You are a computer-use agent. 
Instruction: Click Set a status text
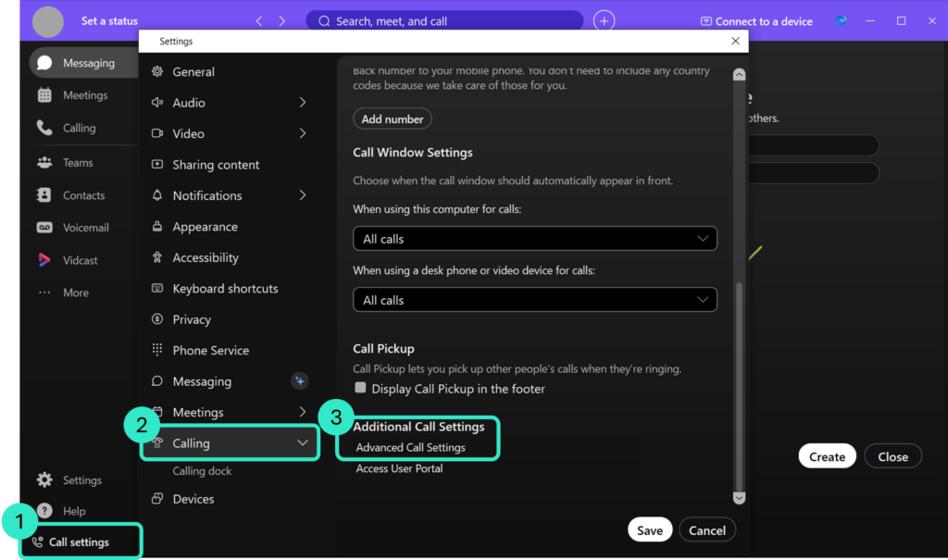point(109,20)
